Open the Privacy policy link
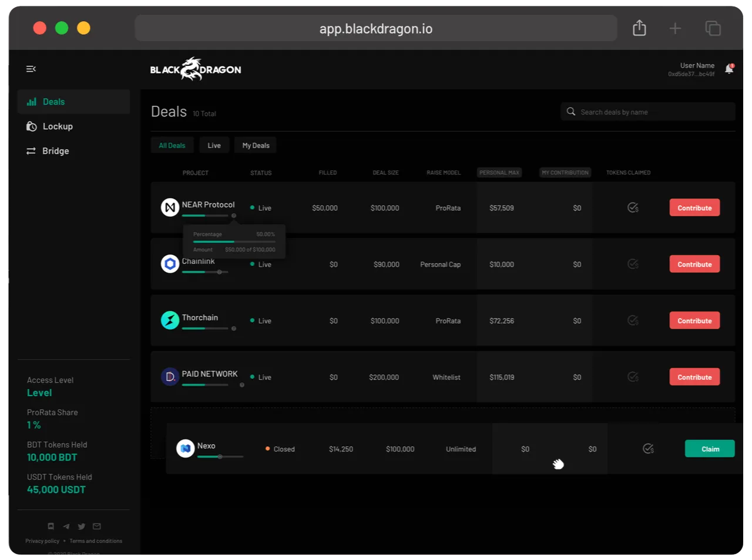Screen dimensions: 752x560 pyautogui.click(x=42, y=541)
